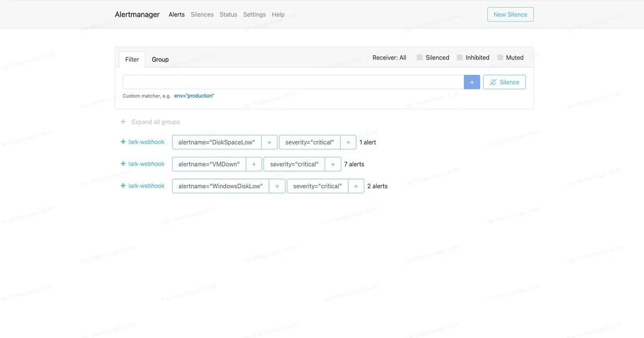
Task: Click the plus icon beside alertname="WindowsDiskLow"
Action: 276,185
